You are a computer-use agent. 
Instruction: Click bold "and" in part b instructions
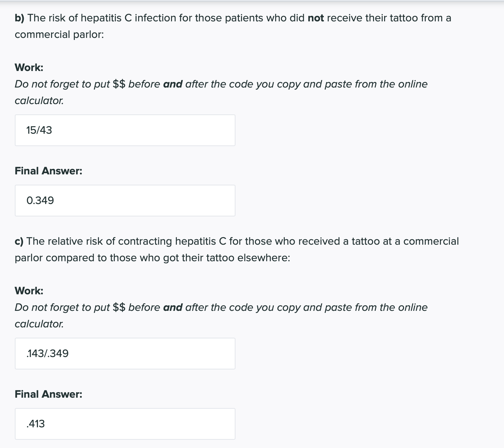173,84
